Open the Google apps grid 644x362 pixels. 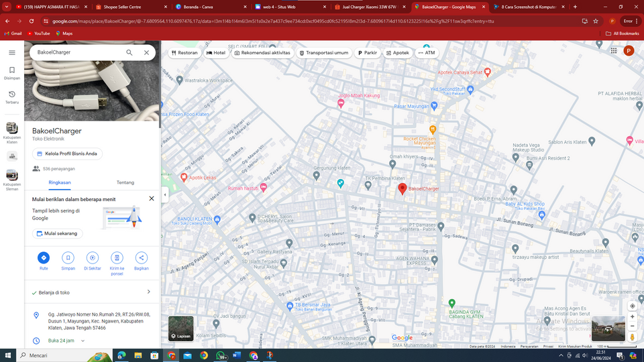coord(614,51)
